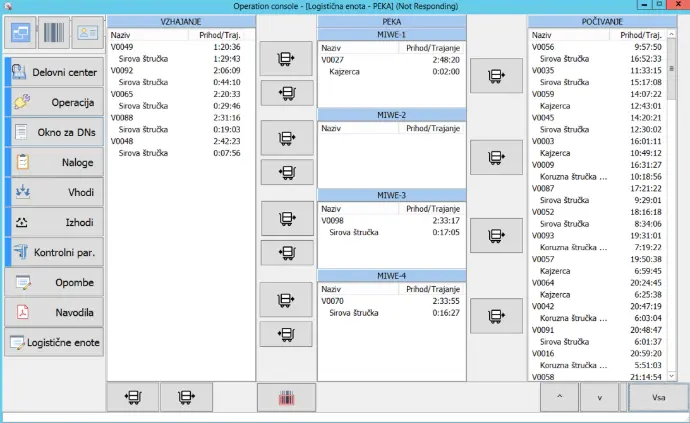This screenshot has height=423, width=690.
Task: Open the Delovni center section
Action: tap(54, 73)
